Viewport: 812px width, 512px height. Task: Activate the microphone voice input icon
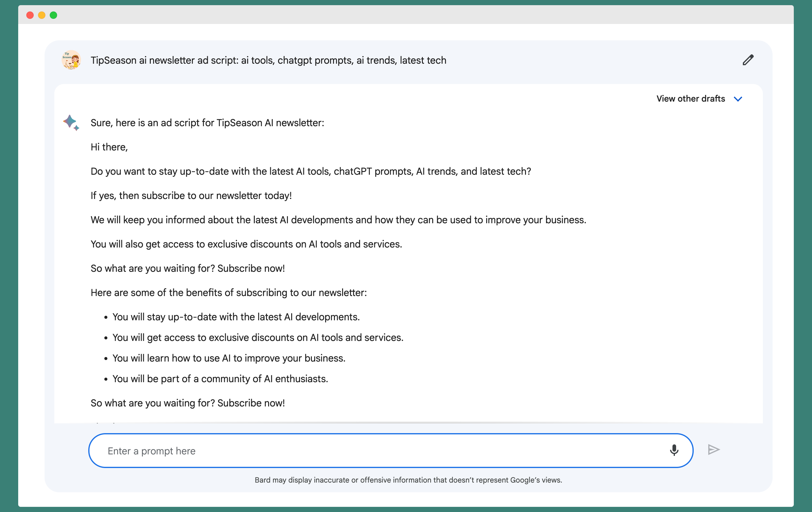coord(674,450)
